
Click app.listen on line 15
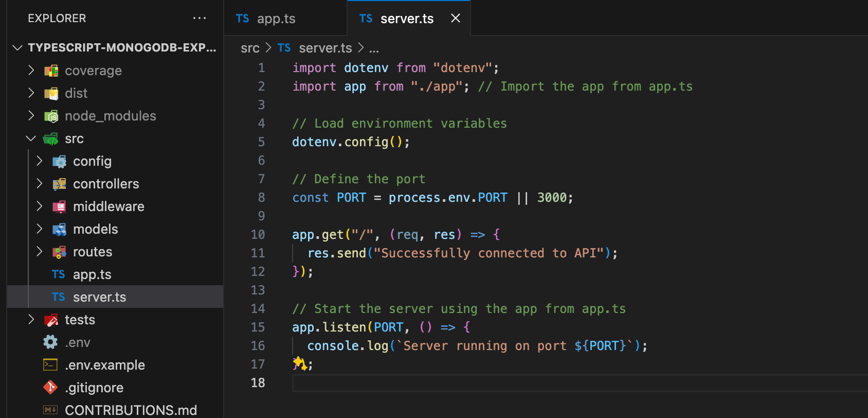pos(329,327)
